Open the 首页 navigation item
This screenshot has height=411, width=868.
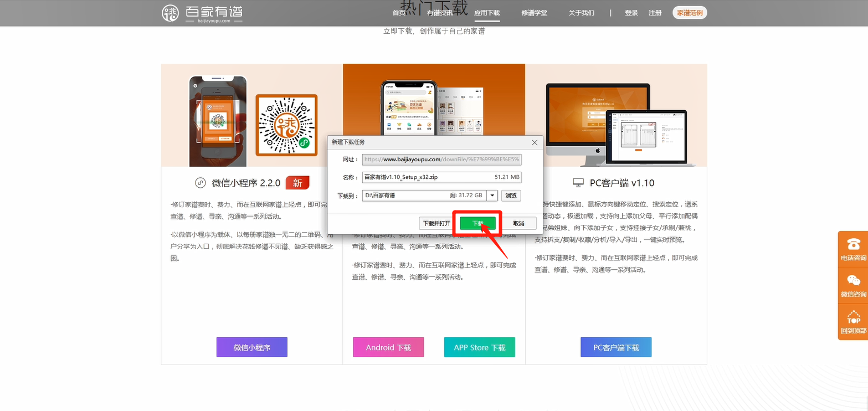(399, 13)
